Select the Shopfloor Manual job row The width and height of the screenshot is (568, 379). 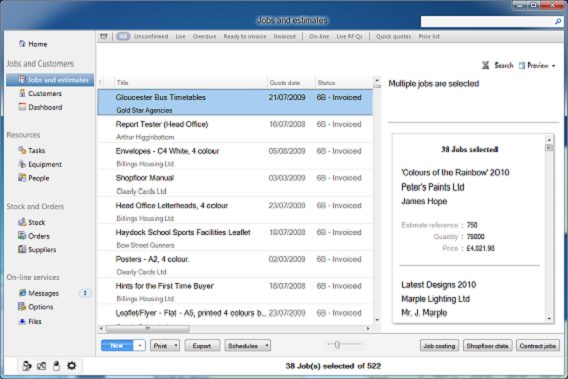tap(235, 184)
